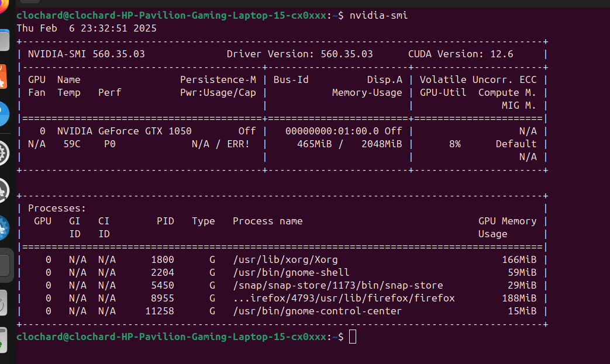
Task: Select the process path '/usr/lib/xorg/Xorg'
Action: 285,259
